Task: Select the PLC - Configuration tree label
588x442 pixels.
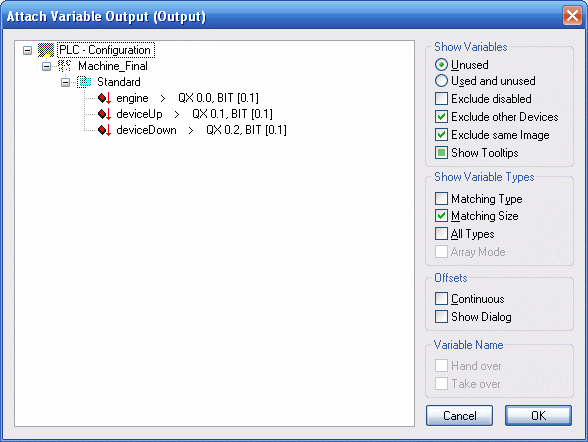Action: click(106, 50)
